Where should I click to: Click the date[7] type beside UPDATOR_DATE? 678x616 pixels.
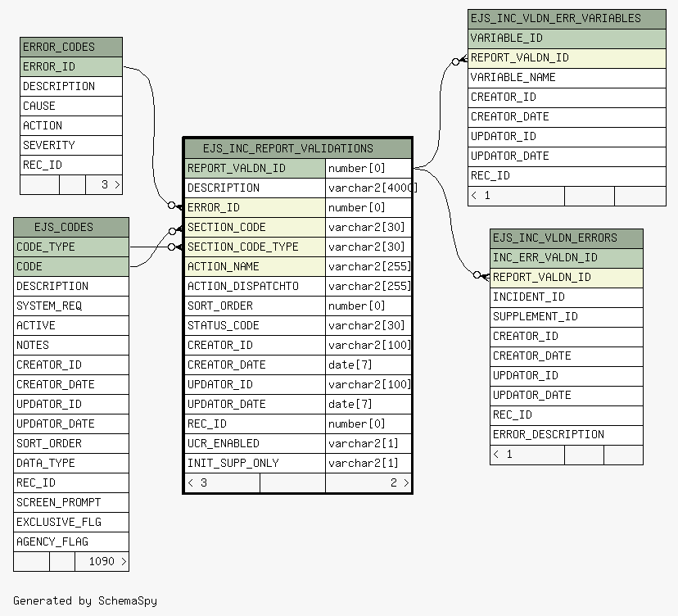click(368, 404)
